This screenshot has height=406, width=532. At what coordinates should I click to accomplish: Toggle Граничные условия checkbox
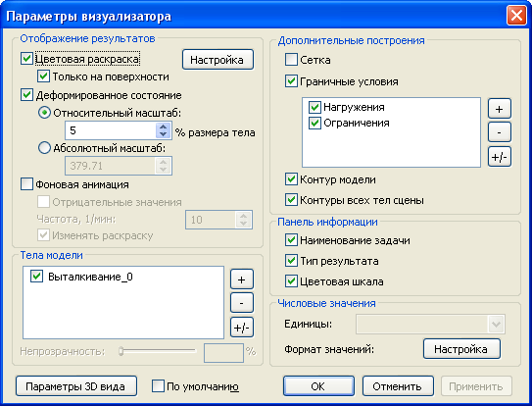point(291,81)
